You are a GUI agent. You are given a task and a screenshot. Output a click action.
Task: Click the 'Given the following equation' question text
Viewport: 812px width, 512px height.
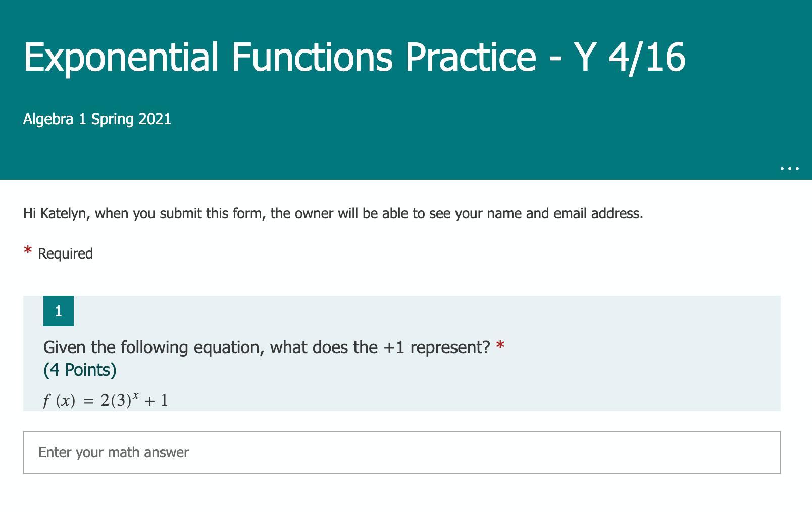pos(267,347)
